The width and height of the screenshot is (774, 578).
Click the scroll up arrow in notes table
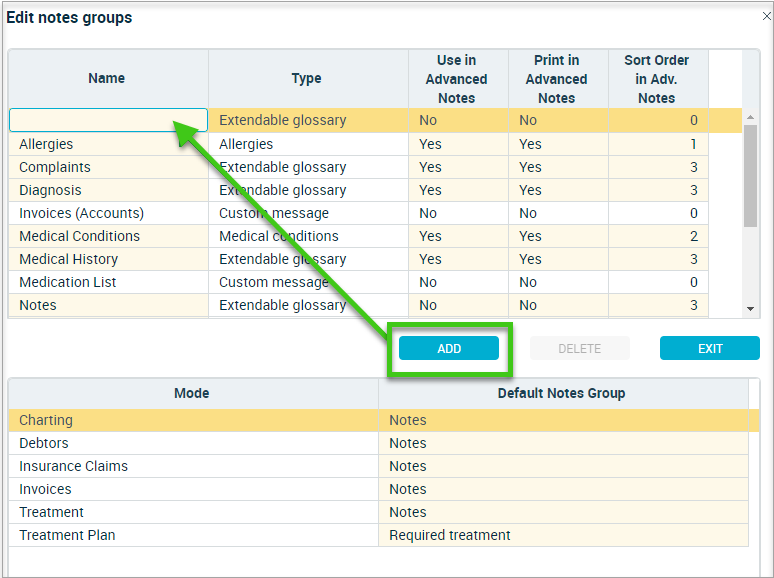tap(750, 117)
